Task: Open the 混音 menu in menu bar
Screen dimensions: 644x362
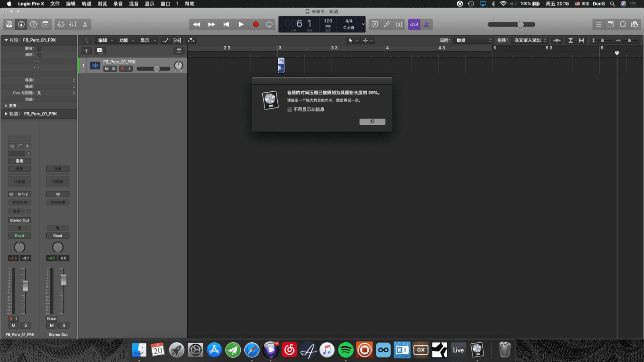Action: click(x=134, y=4)
